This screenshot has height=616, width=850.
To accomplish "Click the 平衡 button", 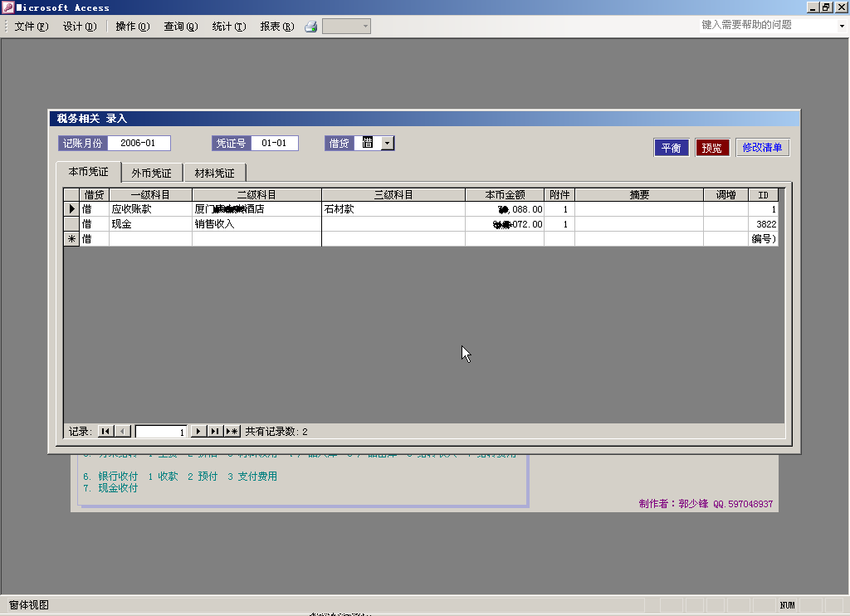I will pyautogui.click(x=671, y=148).
